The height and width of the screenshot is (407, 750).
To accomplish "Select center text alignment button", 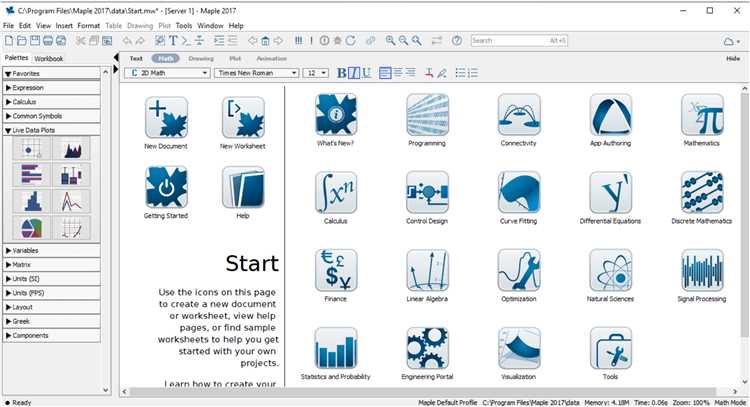I will point(398,73).
